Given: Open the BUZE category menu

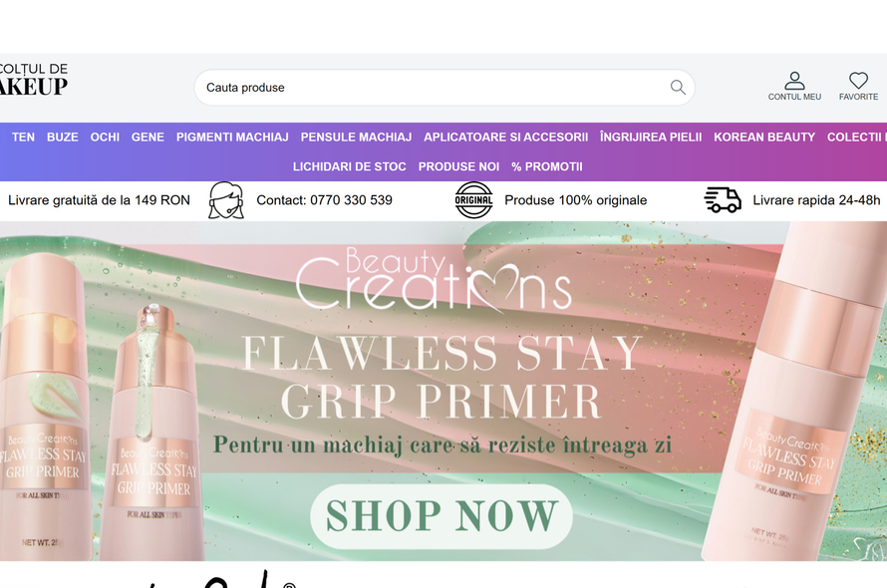Looking at the screenshot, I should tap(62, 137).
